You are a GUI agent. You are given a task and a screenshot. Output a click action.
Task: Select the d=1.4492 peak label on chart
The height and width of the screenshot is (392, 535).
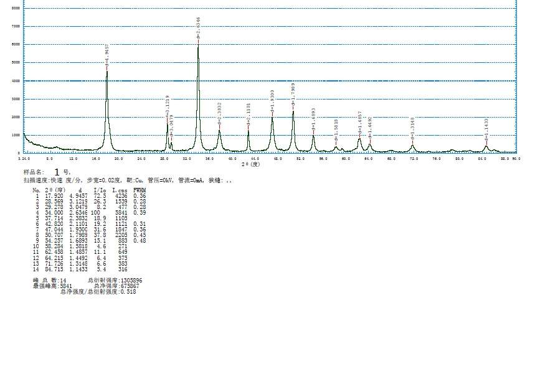coord(370,128)
